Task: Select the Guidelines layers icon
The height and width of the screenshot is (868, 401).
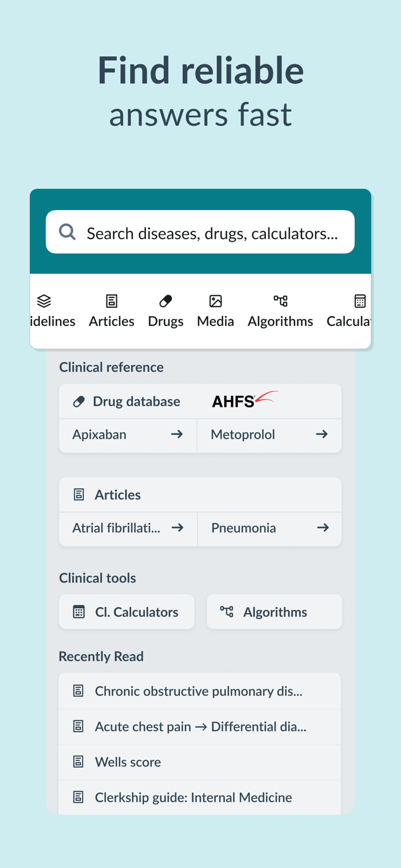Action: pyautogui.click(x=43, y=301)
